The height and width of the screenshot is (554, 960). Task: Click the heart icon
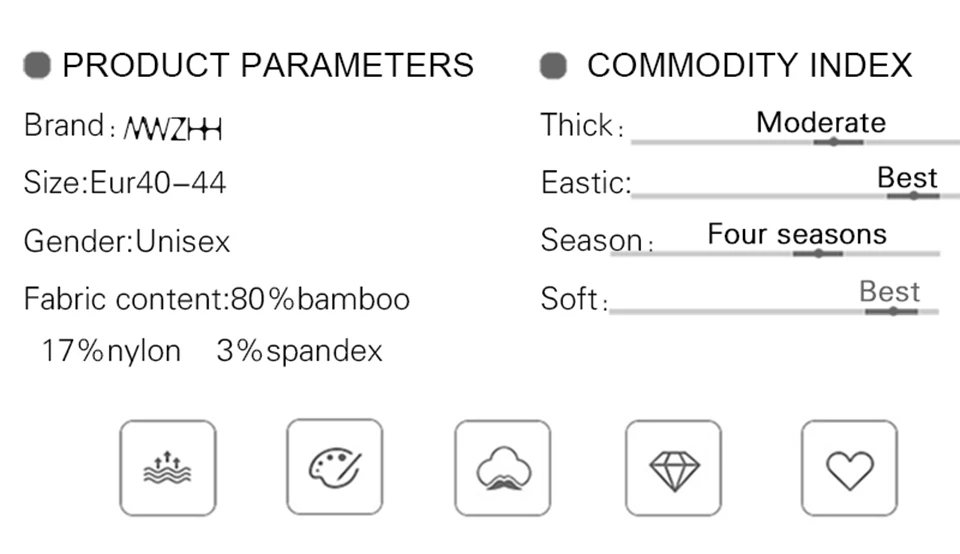click(849, 469)
